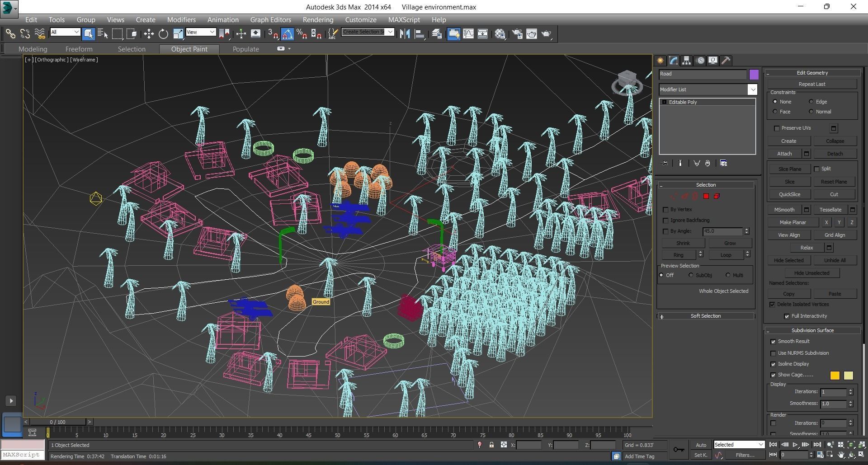
Task: Activate the Select and Rotate tool
Action: 163,34
